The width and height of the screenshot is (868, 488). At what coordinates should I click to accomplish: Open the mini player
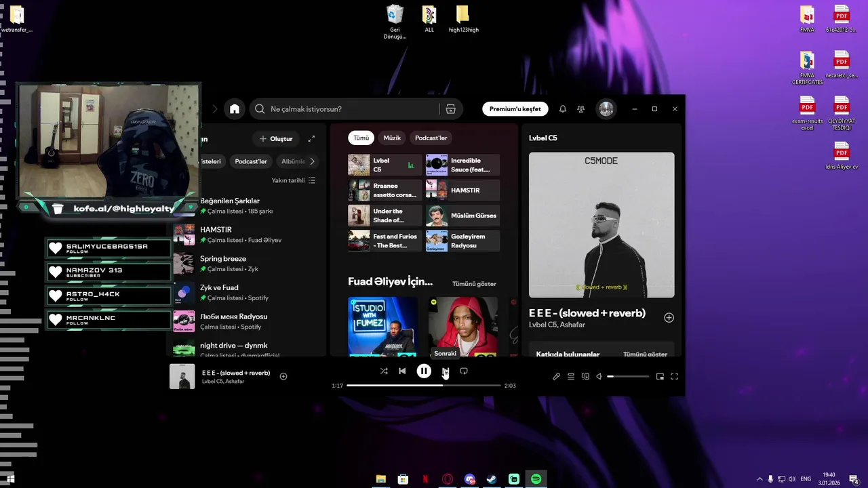coord(660,376)
